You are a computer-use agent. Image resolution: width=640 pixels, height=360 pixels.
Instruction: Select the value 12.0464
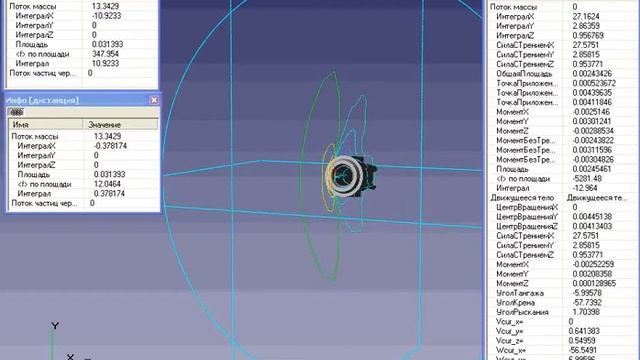click(107, 184)
